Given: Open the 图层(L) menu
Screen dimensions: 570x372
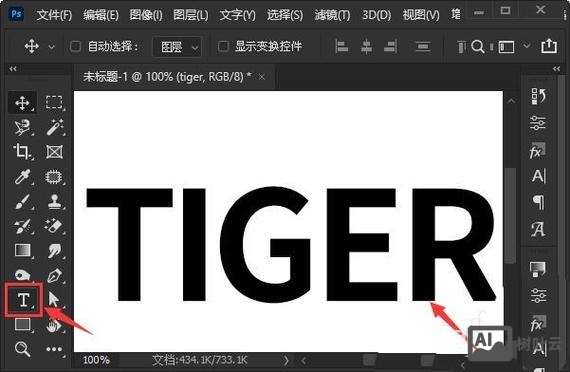Looking at the screenshot, I should (191, 15).
